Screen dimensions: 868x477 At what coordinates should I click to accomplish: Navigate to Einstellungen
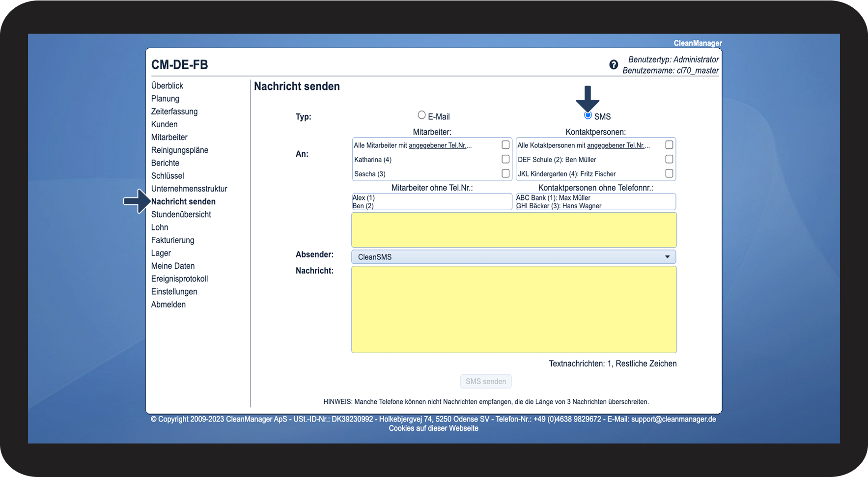click(174, 292)
